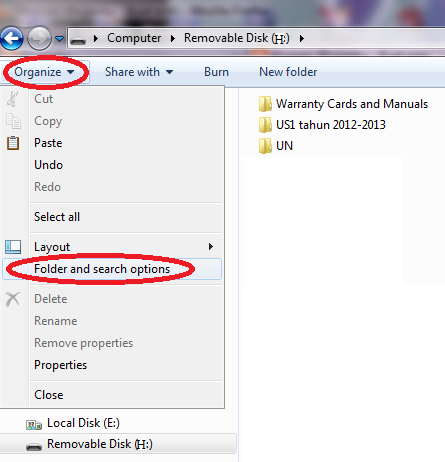Image resolution: width=445 pixels, height=462 pixels.
Task: Click the drive icon in the address bar
Action: (x=78, y=40)
